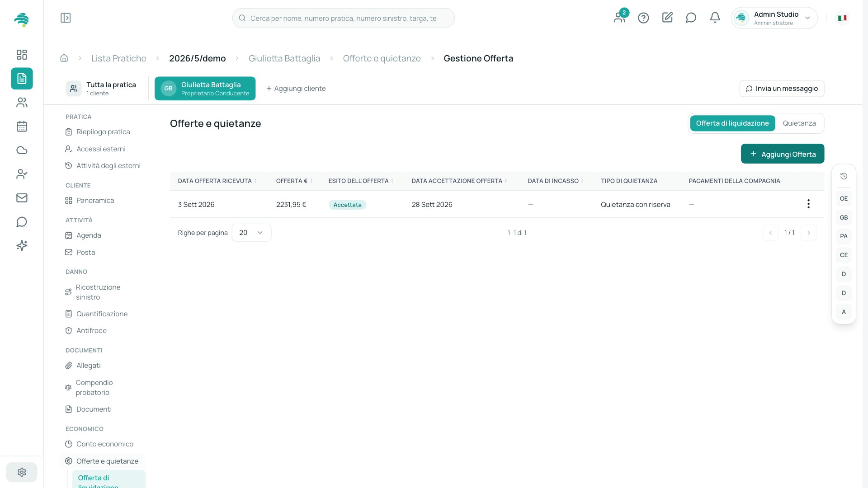Open Quantificazione in side menu
This screenshot has width=868, height=488.
(x=102, y=314)
